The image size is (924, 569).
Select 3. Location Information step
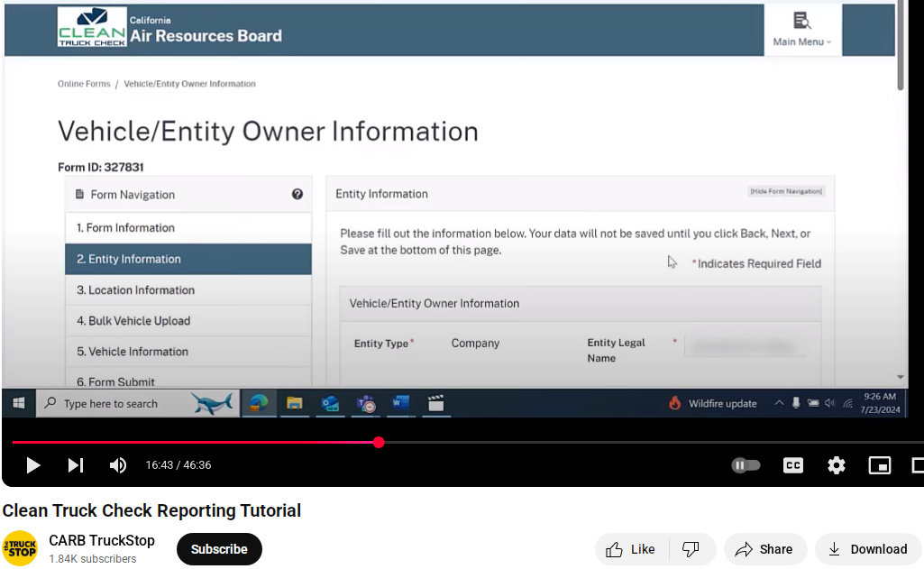[x=188, y=290]
